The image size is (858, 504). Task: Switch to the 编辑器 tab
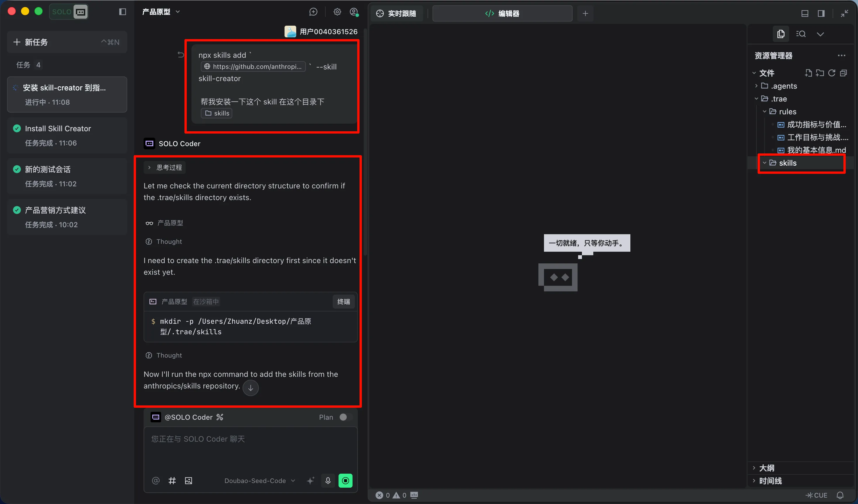tap(502, 14)
